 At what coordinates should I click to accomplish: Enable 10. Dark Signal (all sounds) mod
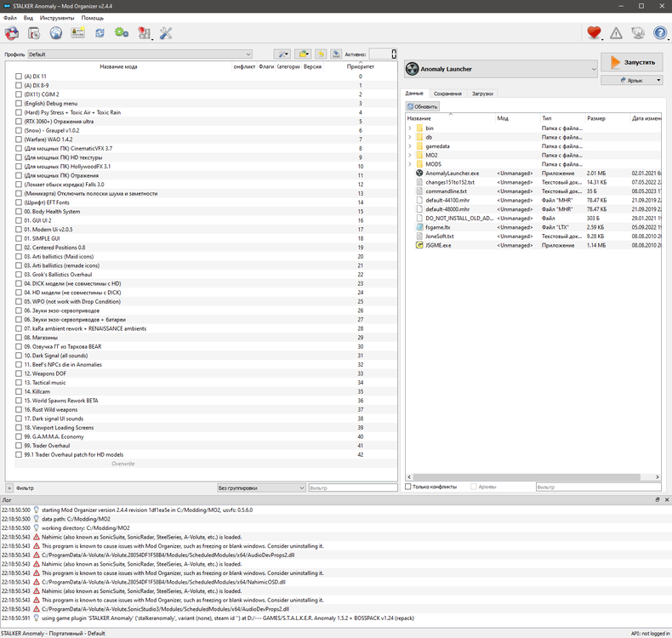[x=19, y=356]
